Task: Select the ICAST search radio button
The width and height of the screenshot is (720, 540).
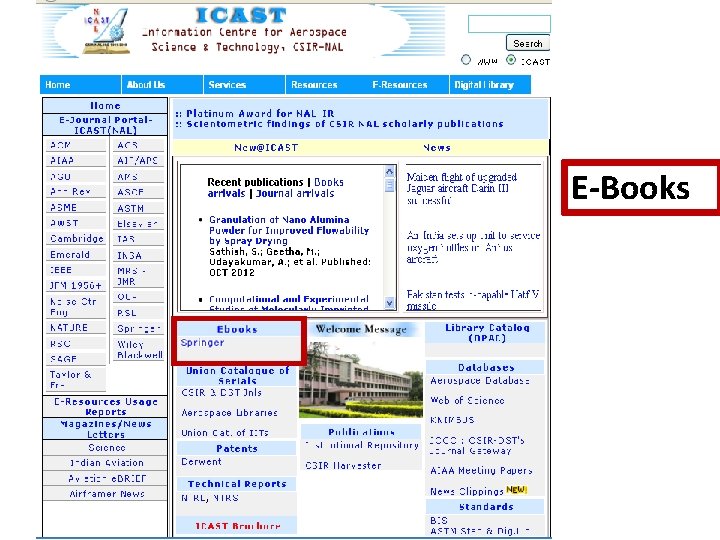Action: click(511, 60)
